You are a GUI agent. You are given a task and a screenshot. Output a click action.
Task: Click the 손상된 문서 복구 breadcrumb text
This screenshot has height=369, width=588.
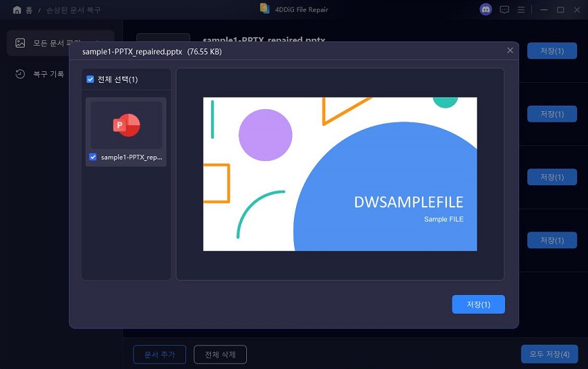tap(73, 10)
